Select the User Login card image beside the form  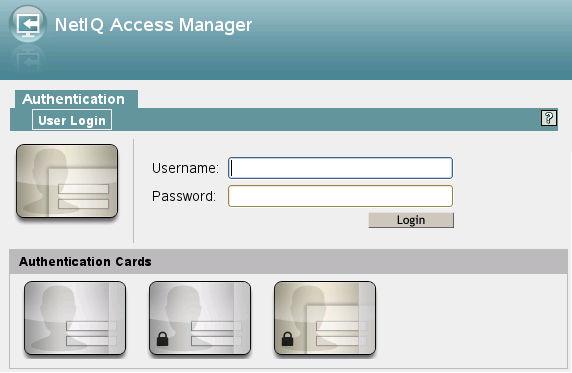click(x=67, y=181)
